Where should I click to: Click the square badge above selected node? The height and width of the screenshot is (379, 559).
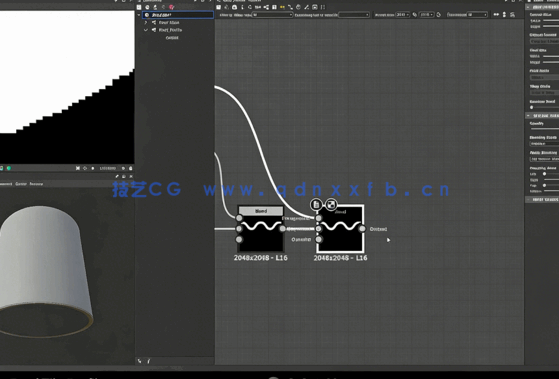tap(331, 204)
